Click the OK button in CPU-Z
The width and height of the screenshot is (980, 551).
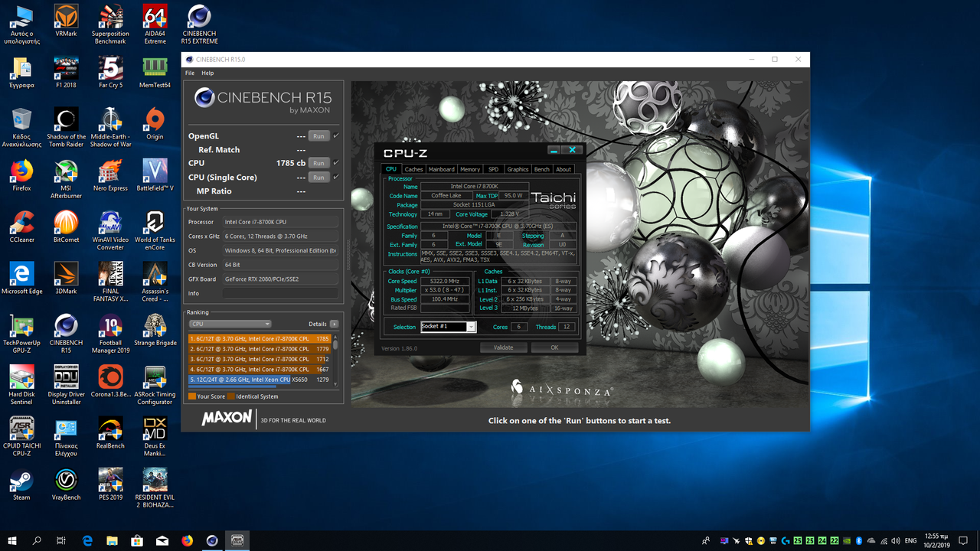pos(555,347)
